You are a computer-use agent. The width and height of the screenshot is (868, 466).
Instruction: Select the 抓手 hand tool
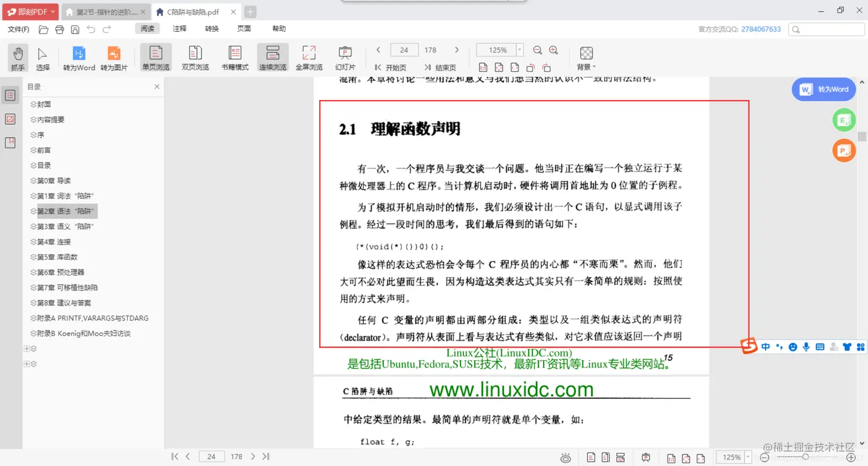pyautogui.click(x=17, y=57)
